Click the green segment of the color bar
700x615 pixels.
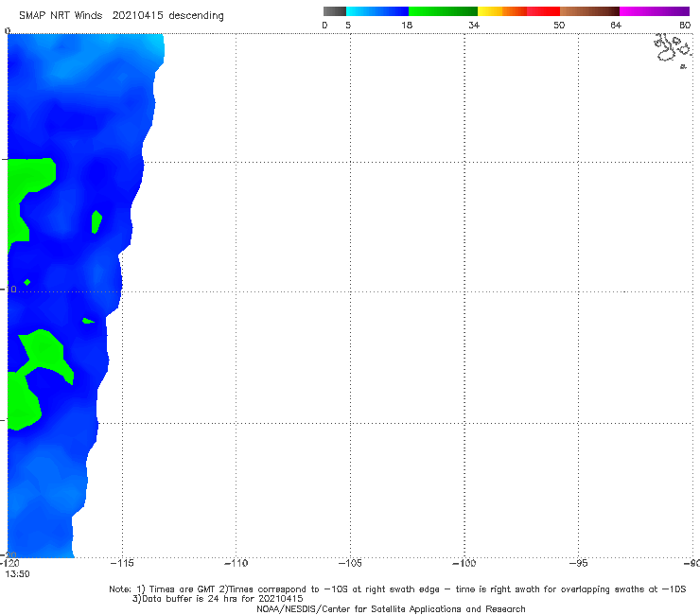[443, 11]
